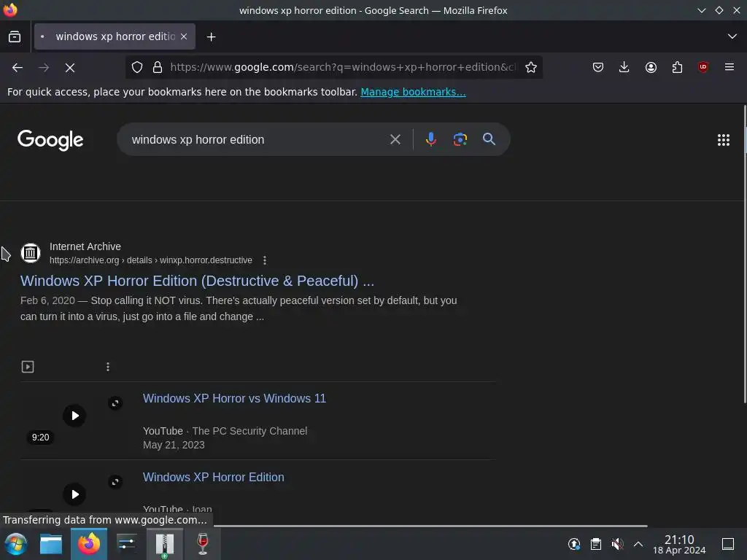Open Internet Archive source name
This screenshot has height=560, width=747.
(85, 246)
